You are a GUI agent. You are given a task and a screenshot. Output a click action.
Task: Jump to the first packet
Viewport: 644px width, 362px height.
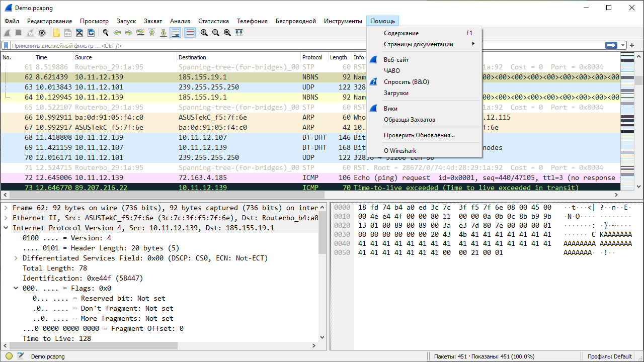tap(152, 33)
